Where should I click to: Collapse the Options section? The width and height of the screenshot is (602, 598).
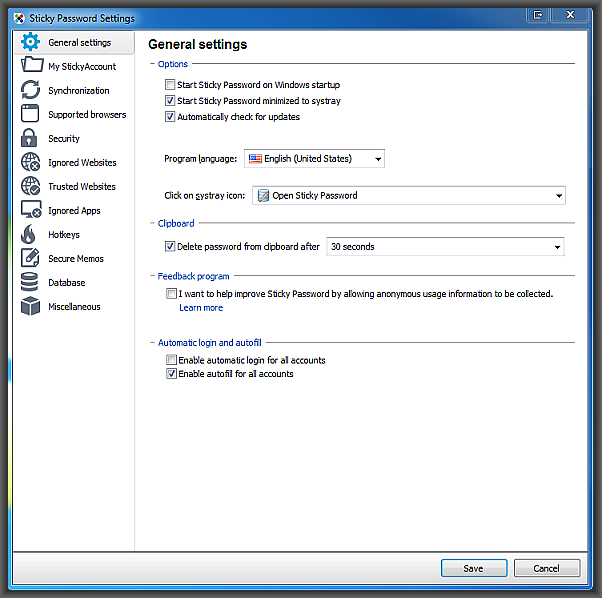[x=152, y=64]
